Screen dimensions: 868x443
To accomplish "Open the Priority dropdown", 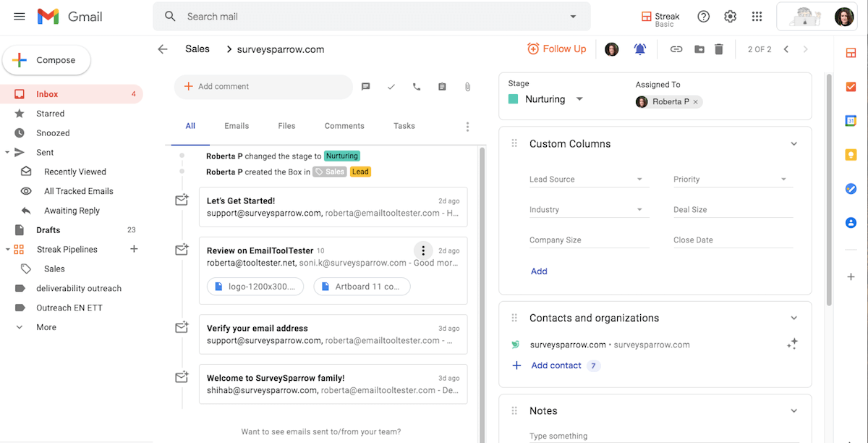I will pos(783,180).
